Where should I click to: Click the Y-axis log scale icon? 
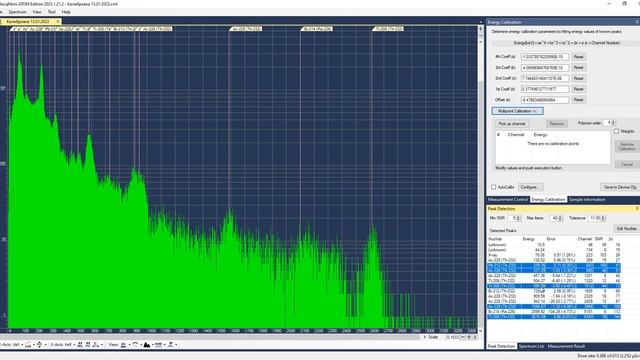tap(28, 344)
